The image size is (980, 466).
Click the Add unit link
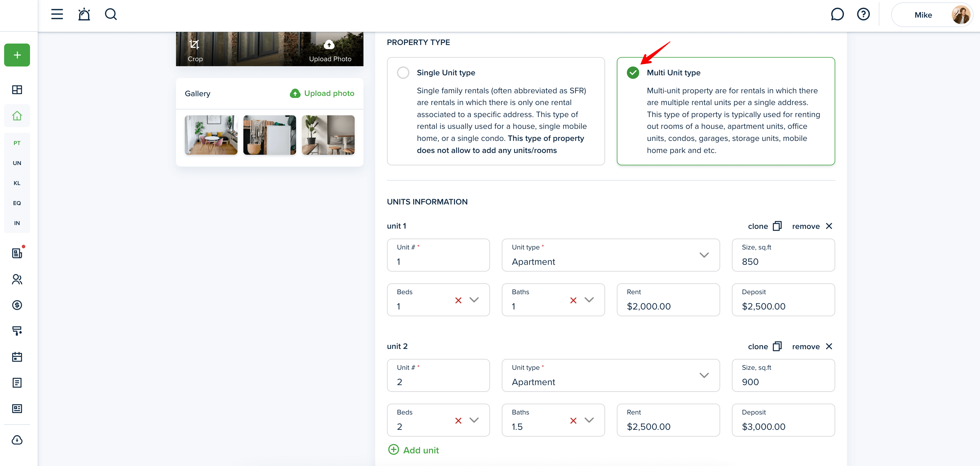point(413,450)
